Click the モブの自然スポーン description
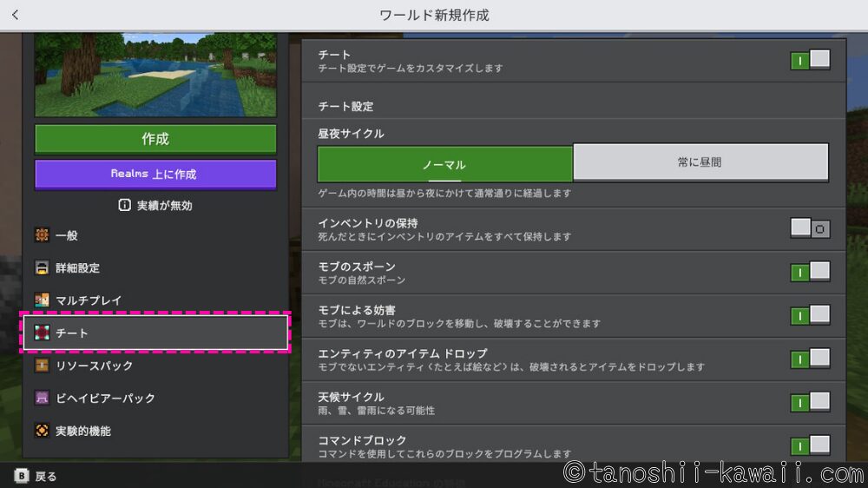This screenshot has width=868, height=488. pyautogui.click(x=361, y=280)
